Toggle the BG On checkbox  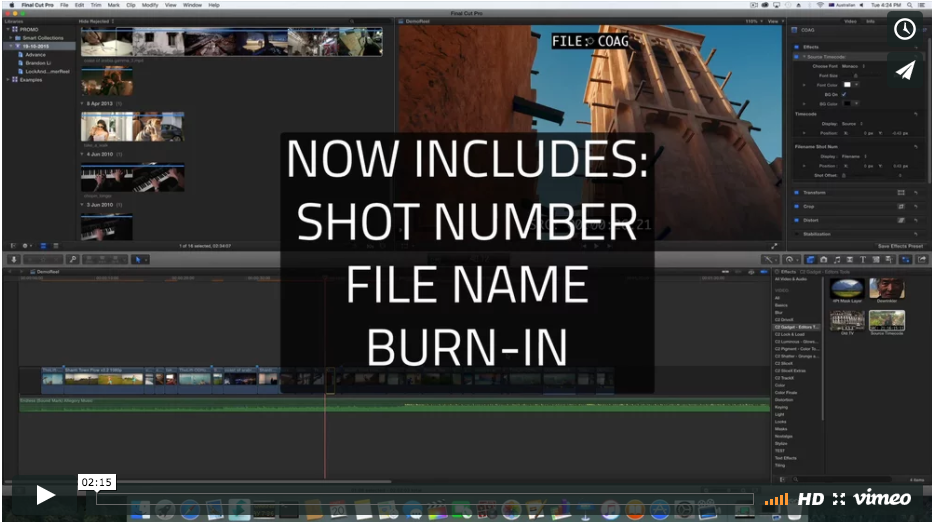pos(844,94)
